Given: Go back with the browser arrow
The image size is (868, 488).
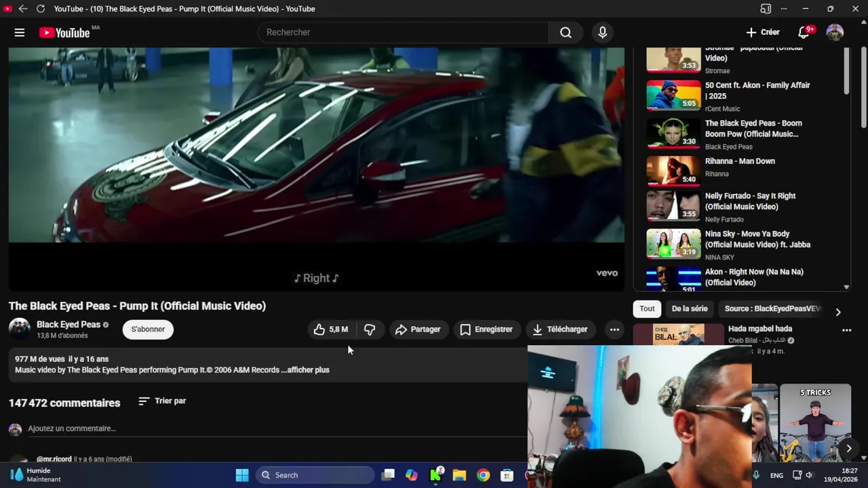Looking at the screenshot, I should (x=23, y=9).
